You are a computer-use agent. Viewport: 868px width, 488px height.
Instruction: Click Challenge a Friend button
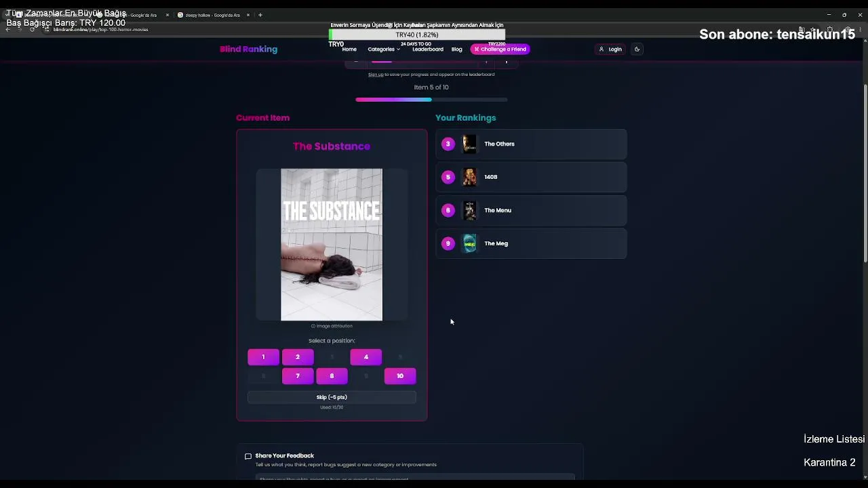coord(500,49)
